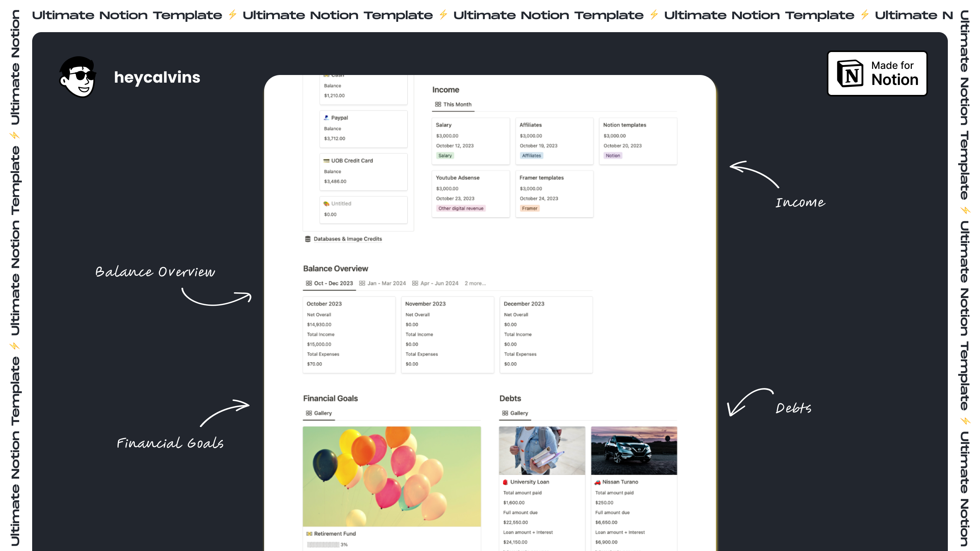Click the orange Framer tag
Viewport: 980px width, 551px height.
pos(529,209)
